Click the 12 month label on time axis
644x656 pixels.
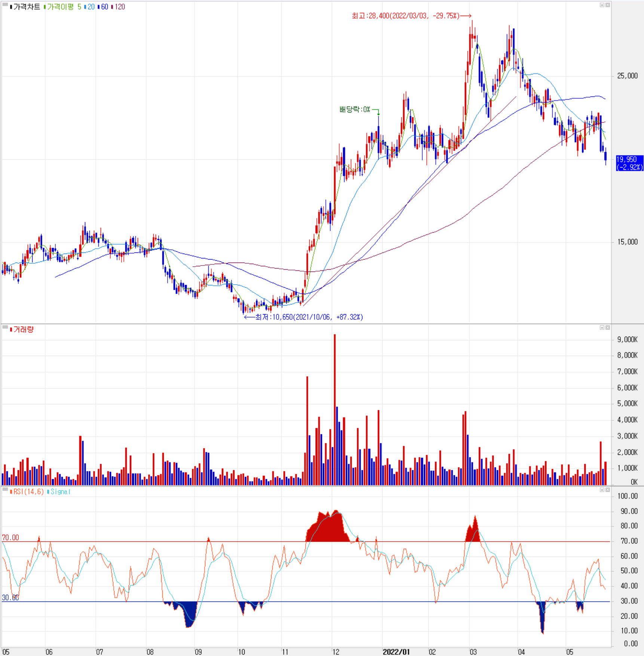(x=336, y=652)
